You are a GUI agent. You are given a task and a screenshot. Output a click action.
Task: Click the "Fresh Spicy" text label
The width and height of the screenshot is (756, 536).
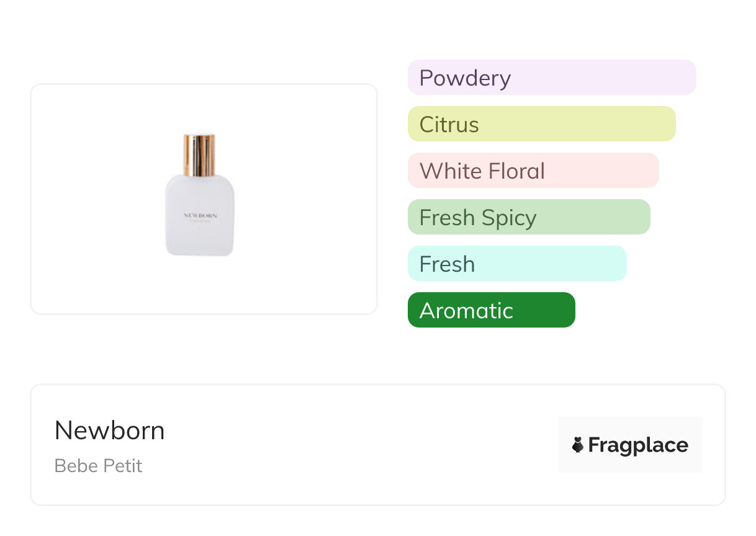[x=478, y=218]
